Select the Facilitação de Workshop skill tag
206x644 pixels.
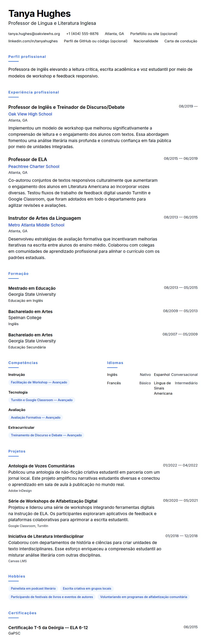39,382
